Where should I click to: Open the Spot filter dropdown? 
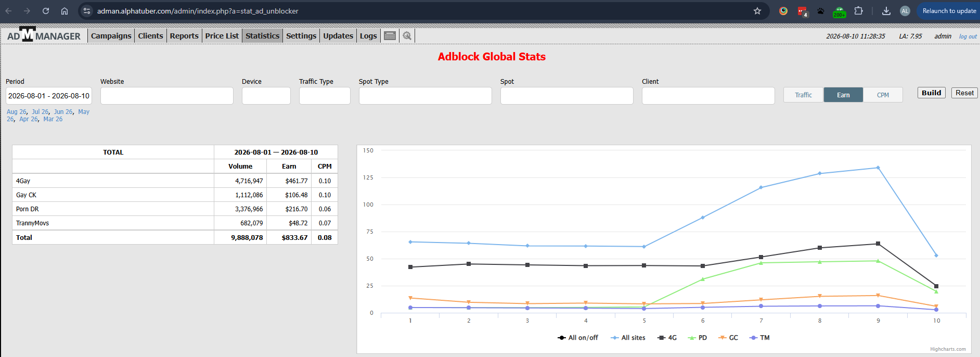click(567, 96)
